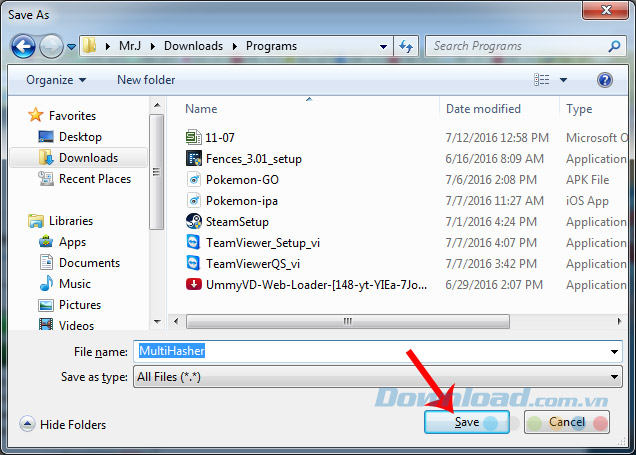Click the folder icon in address bar
The width and height of the screenshot is (636, 455).
pos(89,46)
